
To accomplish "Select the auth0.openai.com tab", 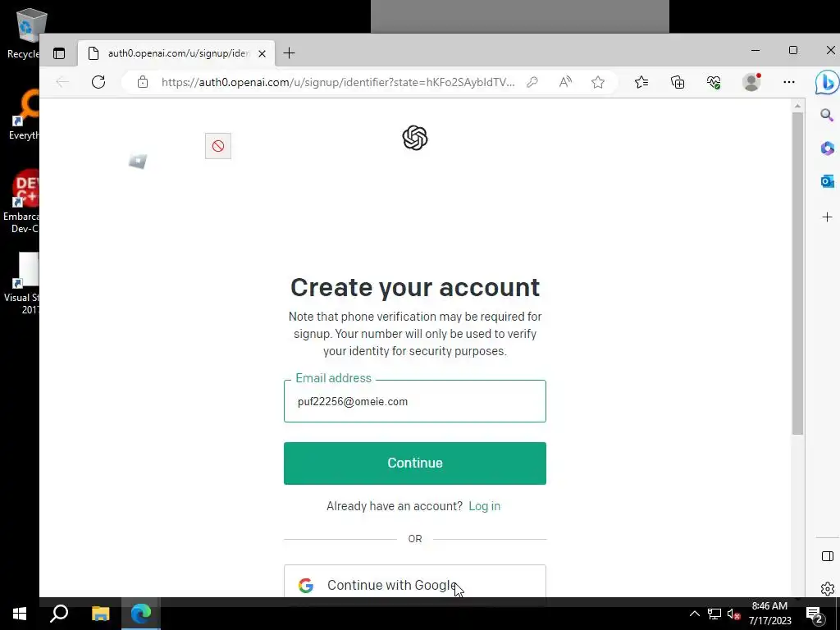I will click(x=177, y=53).
